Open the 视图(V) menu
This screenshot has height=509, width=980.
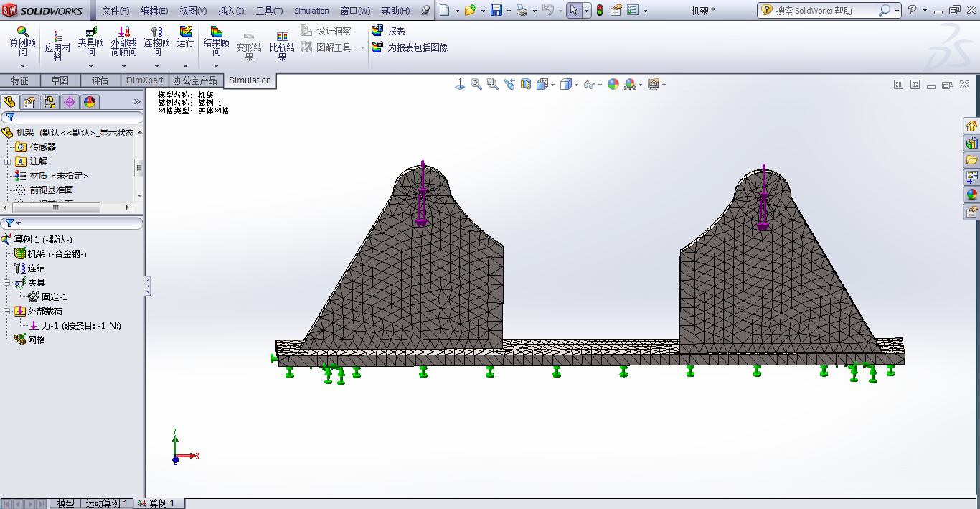pos(193,11)
